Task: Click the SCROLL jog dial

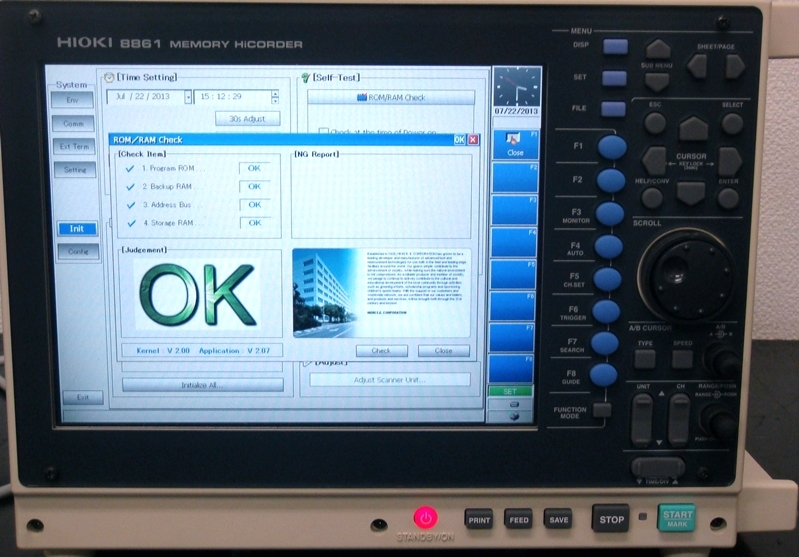Action: click(686, 274)
